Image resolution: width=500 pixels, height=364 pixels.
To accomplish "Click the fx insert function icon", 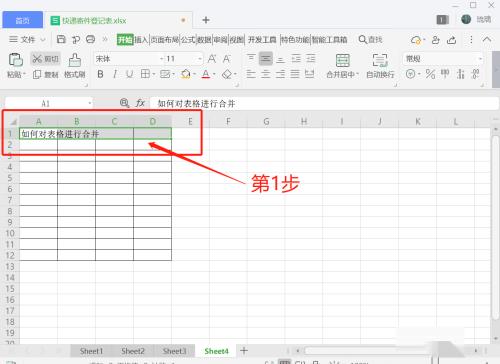I will [x=140, y=103].
